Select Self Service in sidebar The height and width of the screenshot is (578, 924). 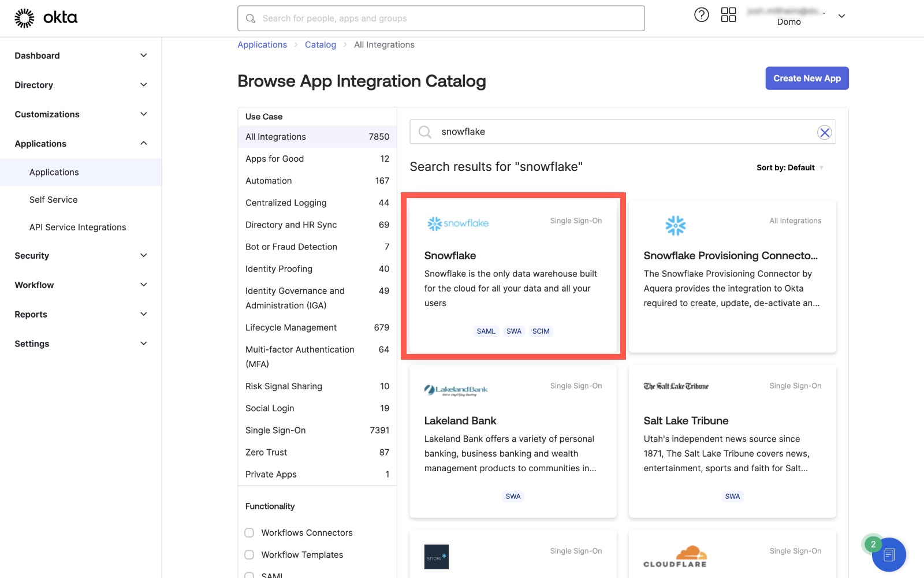click(53, 200)
